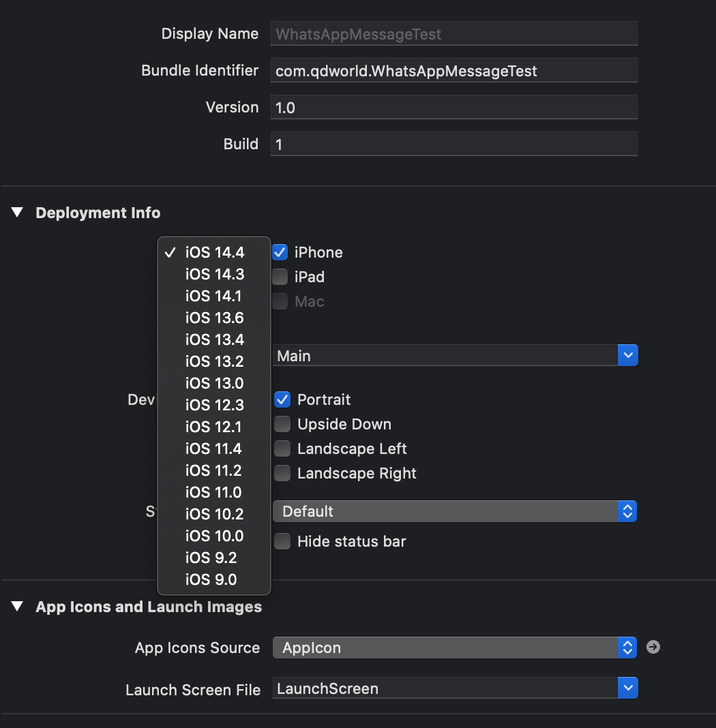Toggle the Portrait orientation checkbox
The height and width of the screenshot is (728, 716).
(x=282, y=399)
